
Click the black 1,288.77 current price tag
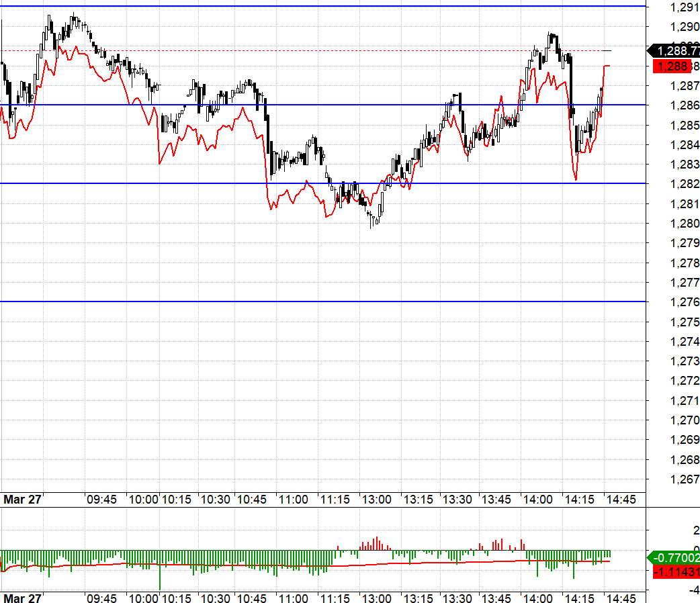click(x=674, y=50)
